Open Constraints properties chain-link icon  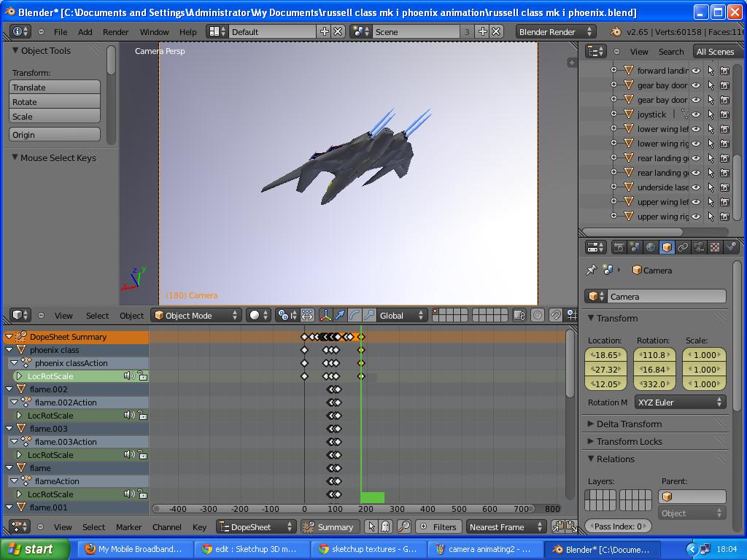[681, 246]
